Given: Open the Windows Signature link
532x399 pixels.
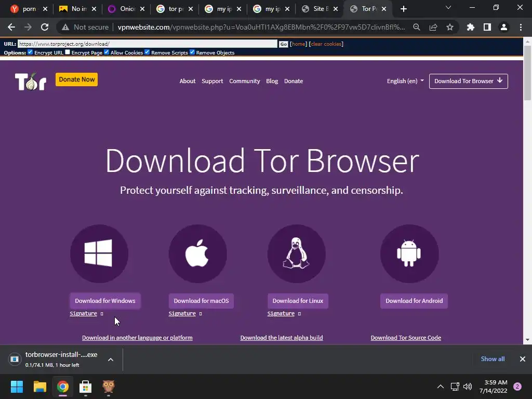Looking at the screenshot, I should point(84,313).
